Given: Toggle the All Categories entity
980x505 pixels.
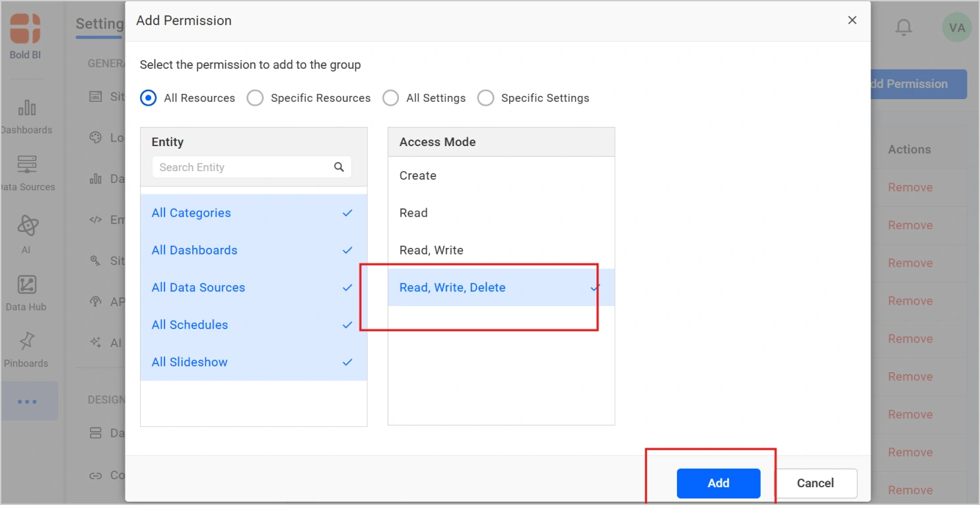Looking at the screenshot, I should 254,213.
